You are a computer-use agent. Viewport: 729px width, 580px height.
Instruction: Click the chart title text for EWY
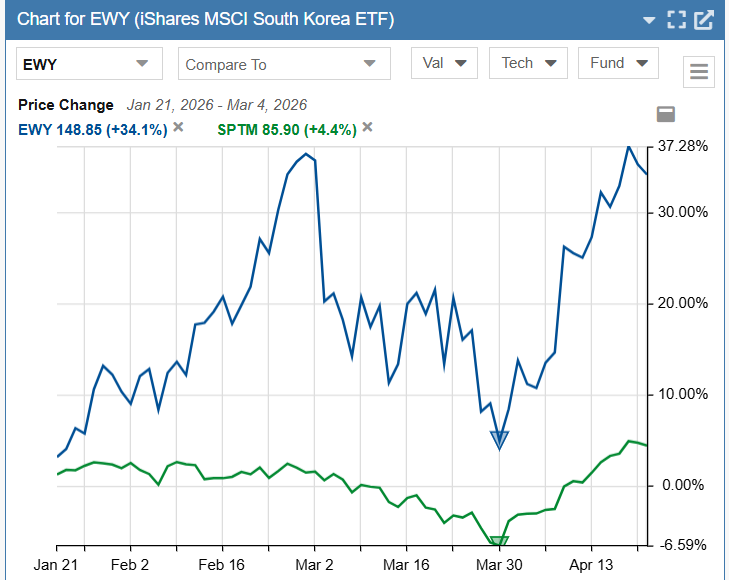(205, 20)
